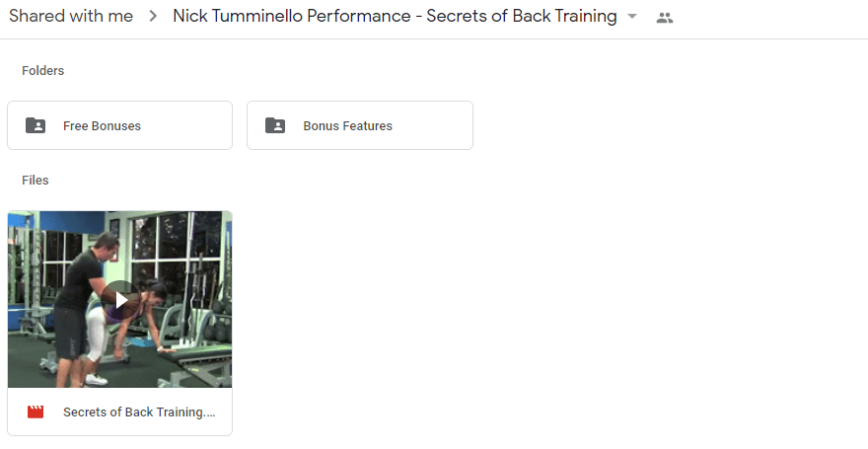The width and height of the screenshot is (868, 449).
Task: Go back to Shared with me
Action: [71, 16]
